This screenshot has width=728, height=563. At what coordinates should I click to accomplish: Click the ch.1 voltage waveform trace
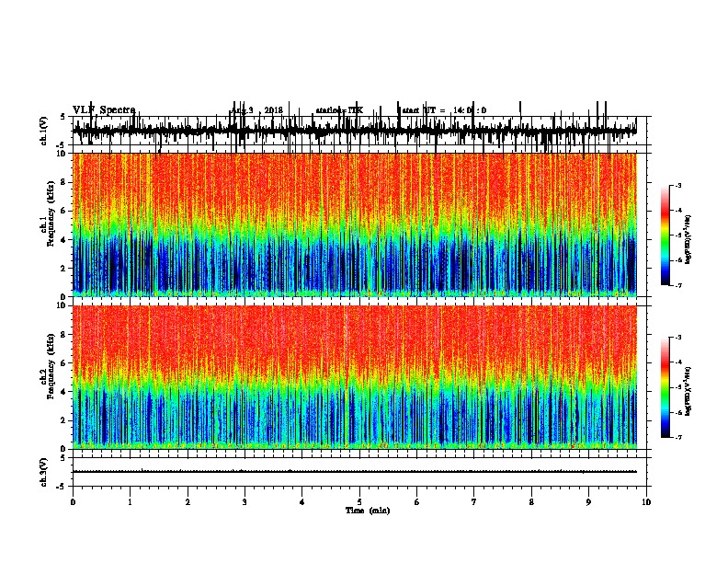(x=355, y=130)
